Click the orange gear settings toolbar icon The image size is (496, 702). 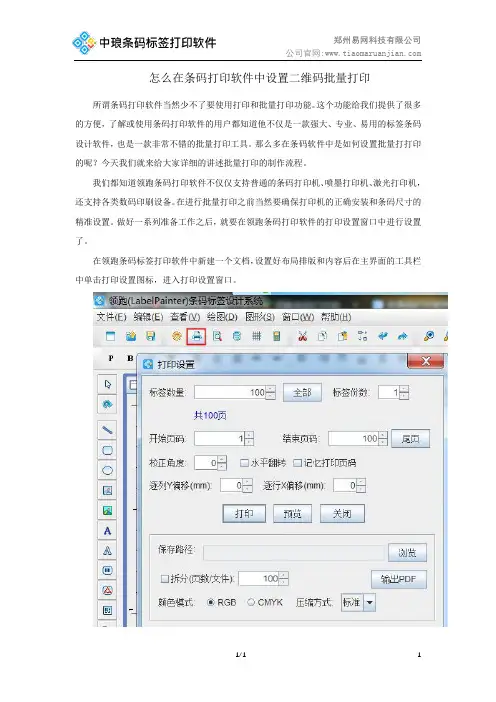[177, 336]
